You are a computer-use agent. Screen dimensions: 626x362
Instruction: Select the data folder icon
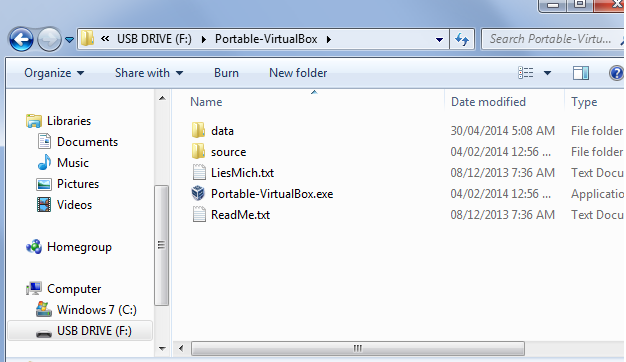pos(198,131)
